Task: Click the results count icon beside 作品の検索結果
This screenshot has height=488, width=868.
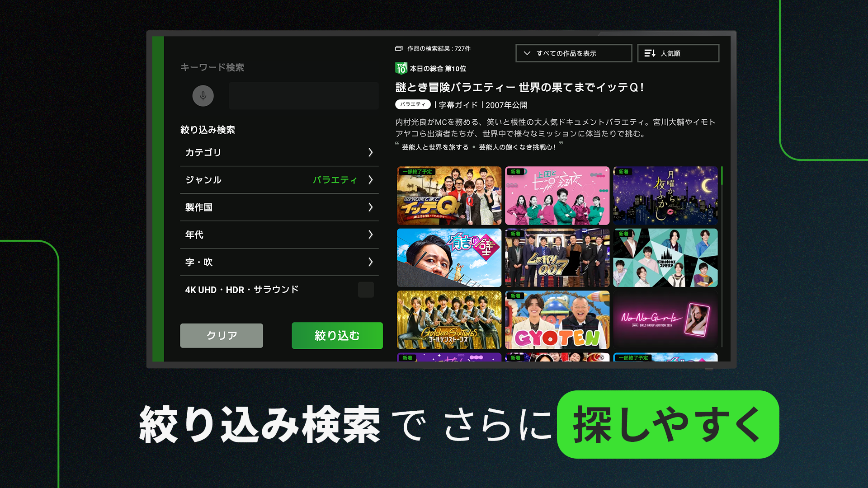Action: click(x=399, y=48)
